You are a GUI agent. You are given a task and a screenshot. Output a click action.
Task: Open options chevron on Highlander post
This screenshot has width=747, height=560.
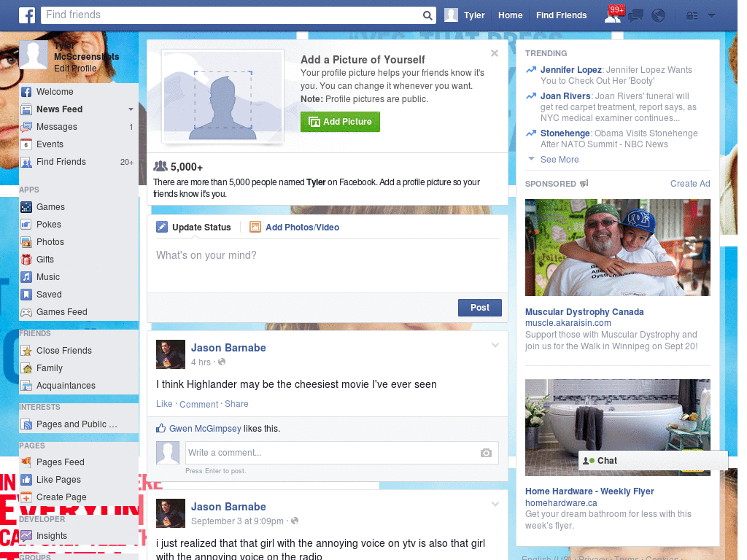click(495, 345)
